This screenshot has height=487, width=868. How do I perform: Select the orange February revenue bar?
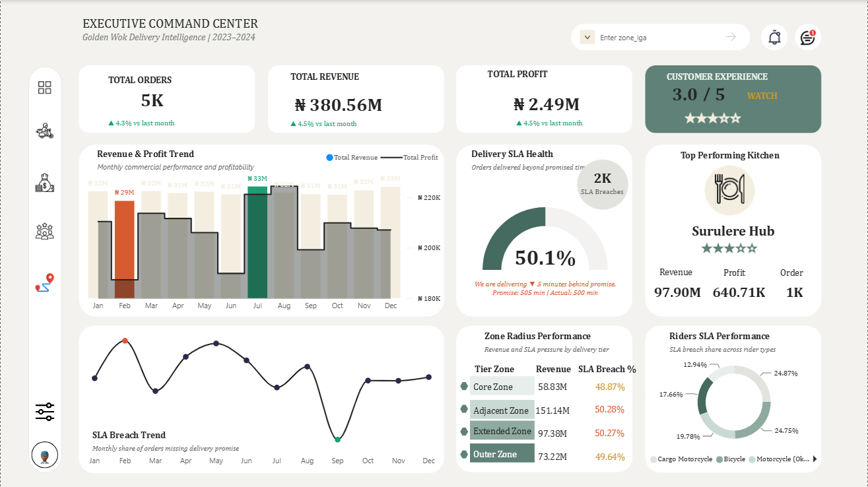pos(125,249)
